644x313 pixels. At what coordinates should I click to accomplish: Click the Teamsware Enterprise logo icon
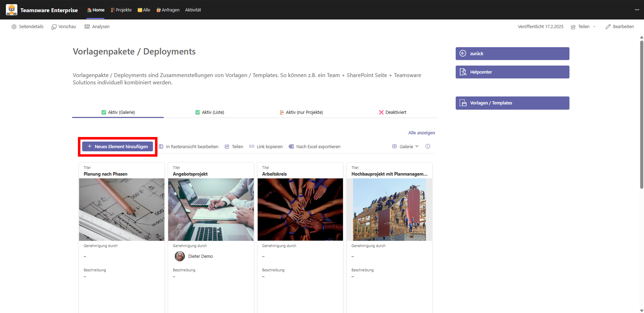coord(12,10)
